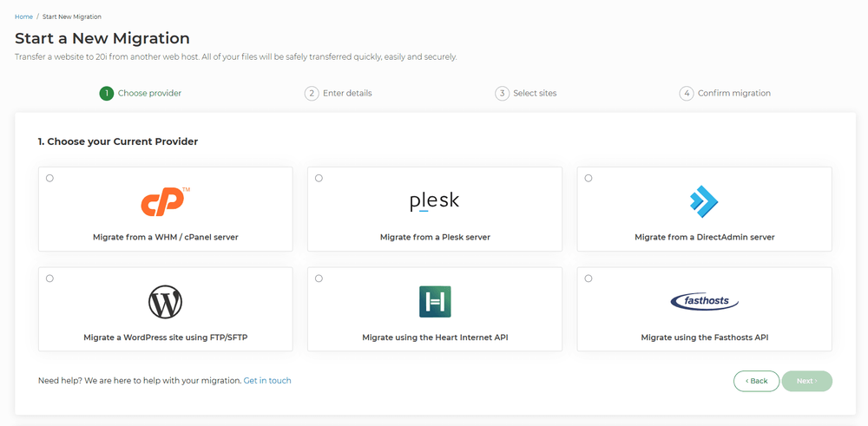868x426 pixels.
Task: Select the DirectAdmin server radio button
Action: pos(589,178)
